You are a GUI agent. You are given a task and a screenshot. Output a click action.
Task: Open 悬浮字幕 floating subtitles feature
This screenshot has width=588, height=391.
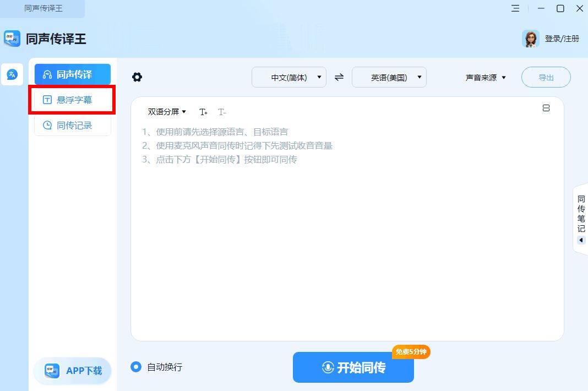[72, 100]
